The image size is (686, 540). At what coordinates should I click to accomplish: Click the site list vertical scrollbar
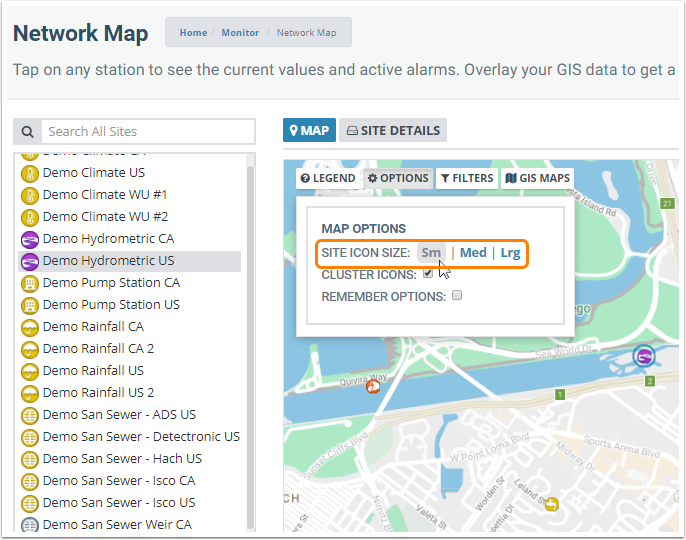[x=250, y=340]
